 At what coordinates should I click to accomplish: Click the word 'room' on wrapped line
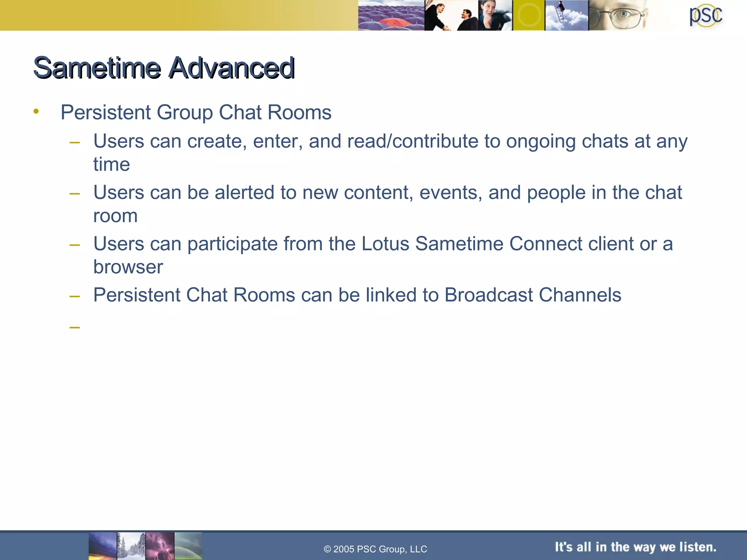click(115, 216)
